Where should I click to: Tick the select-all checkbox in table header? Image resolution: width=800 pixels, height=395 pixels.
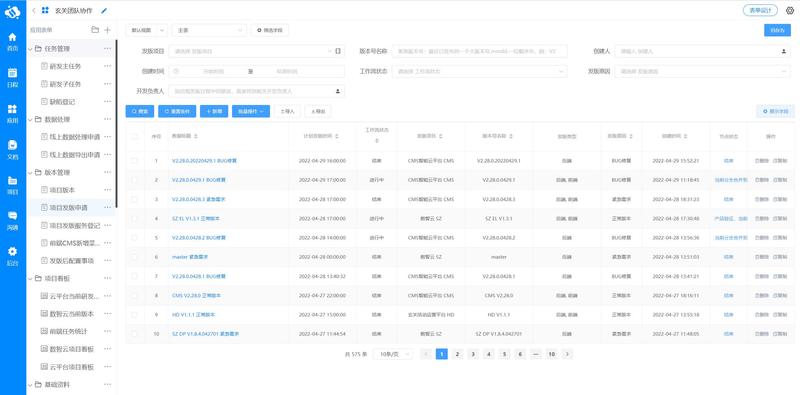point(135,136)
